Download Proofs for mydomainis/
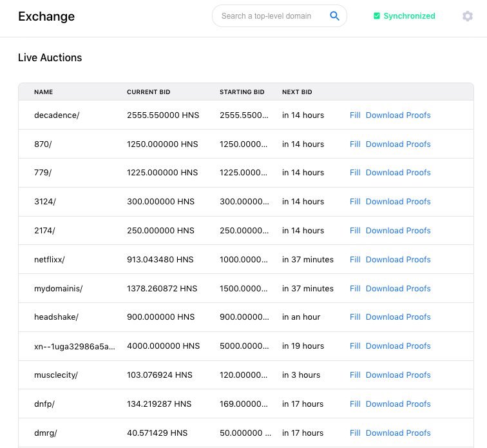The width and height of the screenshot is (487, 448). tap(398, 288)
